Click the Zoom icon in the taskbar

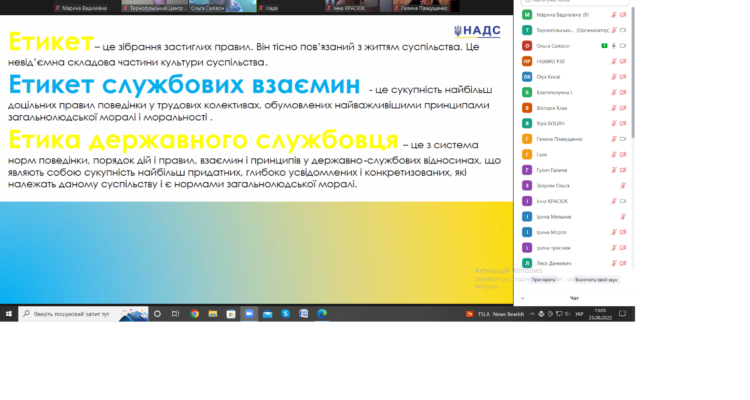click(x=249, y=314)
